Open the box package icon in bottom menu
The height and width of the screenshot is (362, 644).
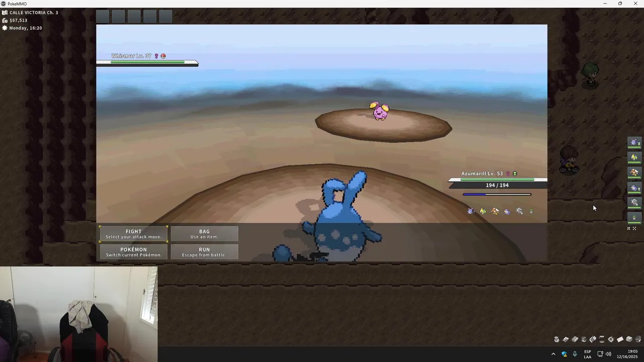629,339
